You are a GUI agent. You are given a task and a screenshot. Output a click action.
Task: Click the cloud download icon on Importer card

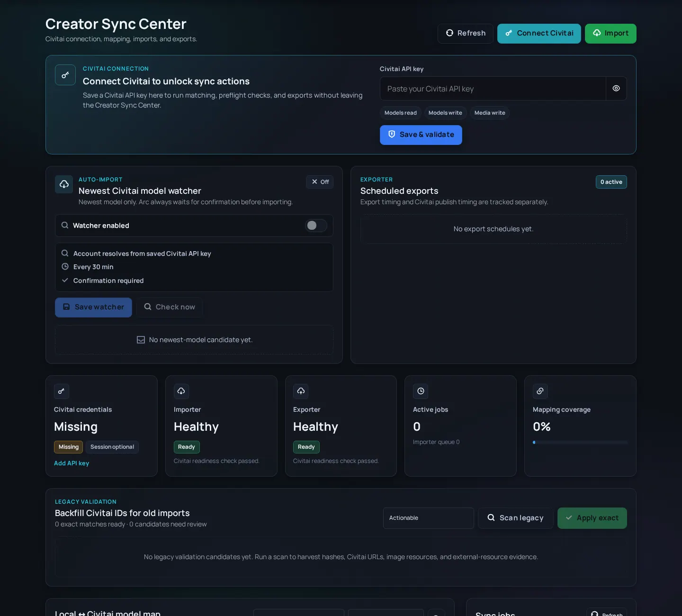pos(181,391)
